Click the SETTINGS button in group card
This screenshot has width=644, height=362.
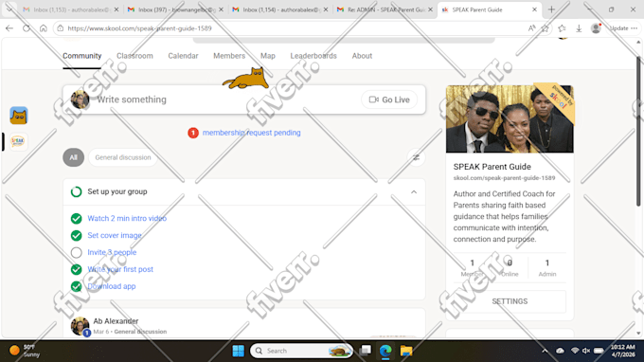click(510, 301)
